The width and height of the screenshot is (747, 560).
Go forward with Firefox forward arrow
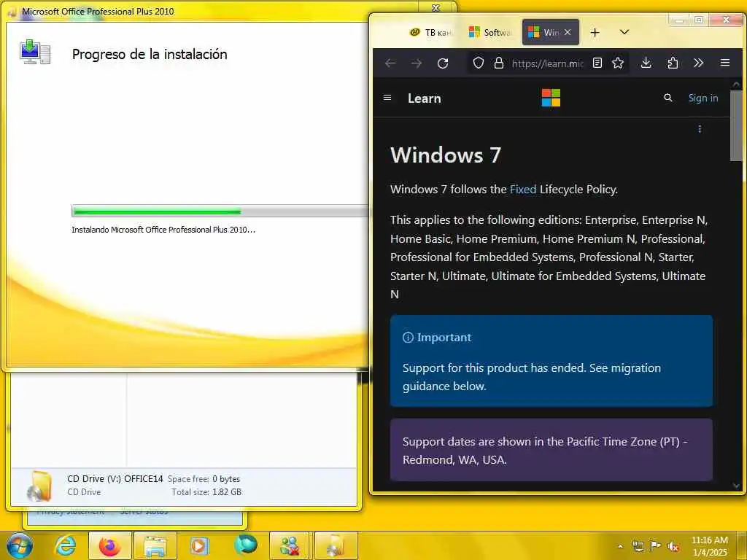pyautogui.click(x=417, y=63)
